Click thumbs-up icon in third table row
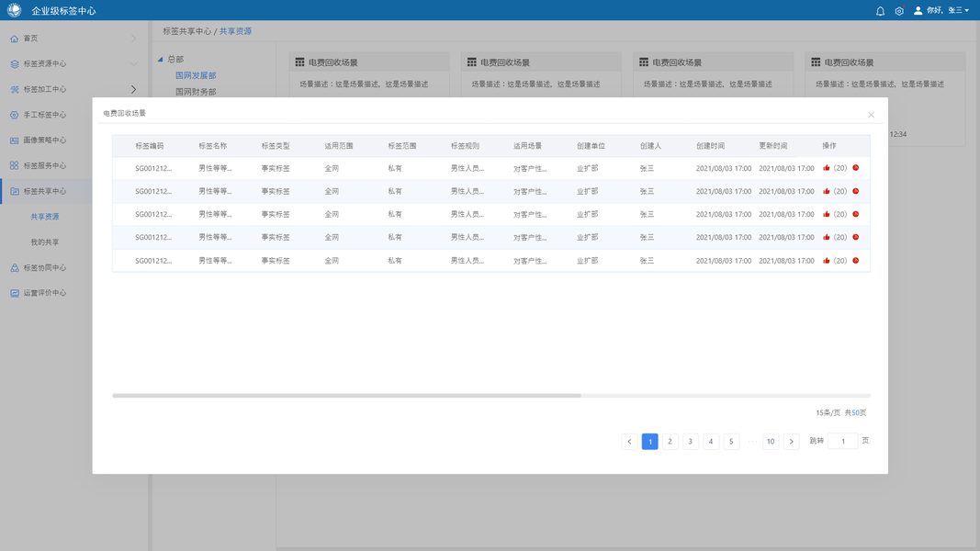This screenshot has height=551, width=980. [827, 214]
